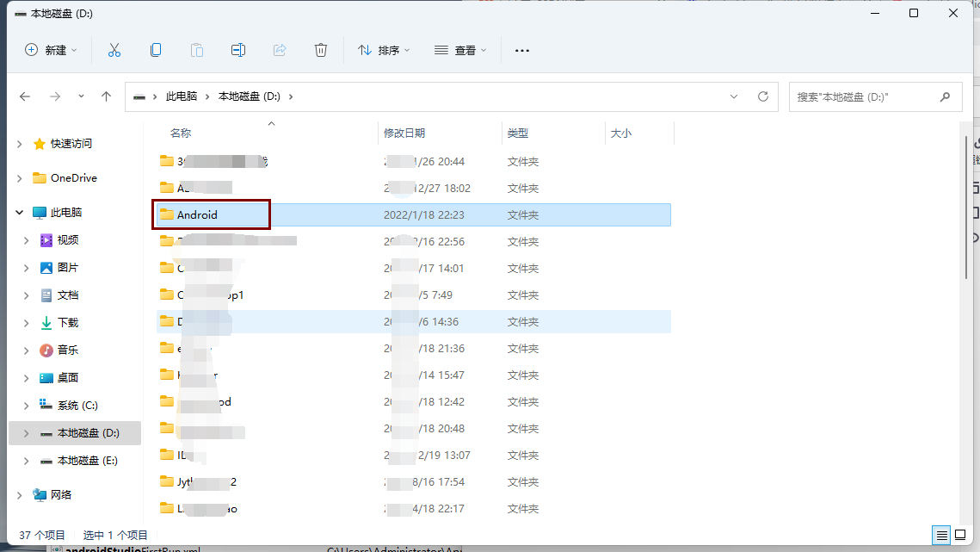Select folder modified at 17:54
The image size is (980, 552).
414,482
